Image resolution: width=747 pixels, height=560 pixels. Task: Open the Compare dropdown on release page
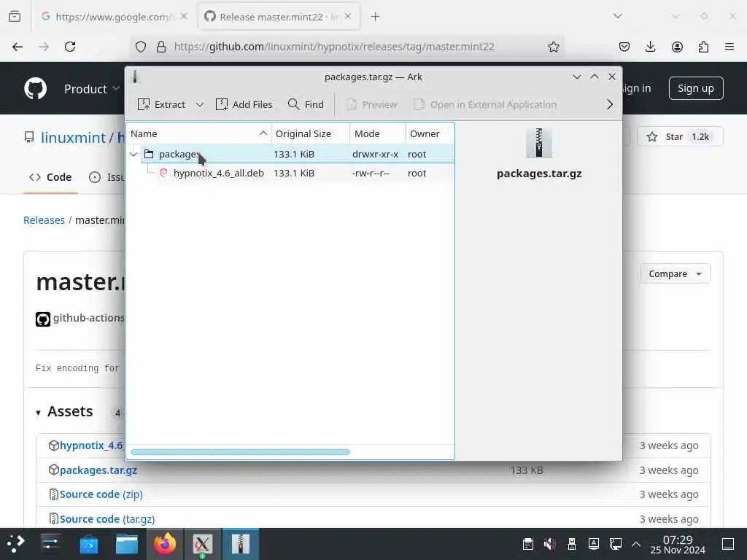[x=675, y=274]
